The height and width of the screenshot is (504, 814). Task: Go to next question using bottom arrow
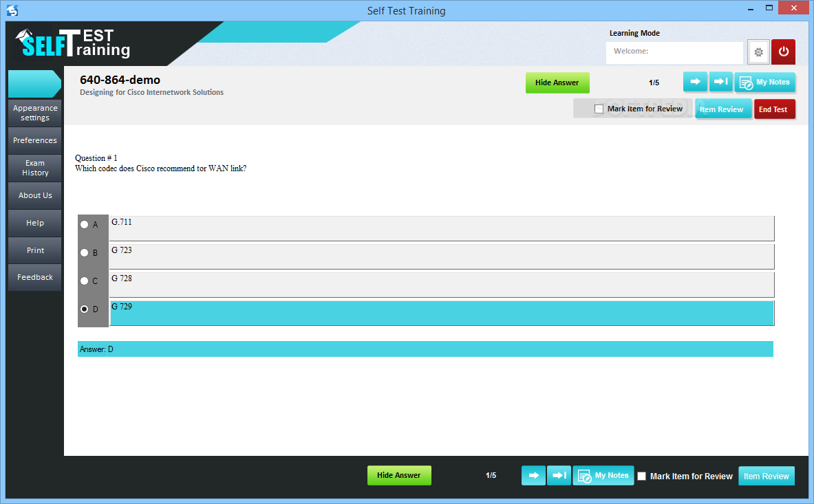tap(533, 476)
